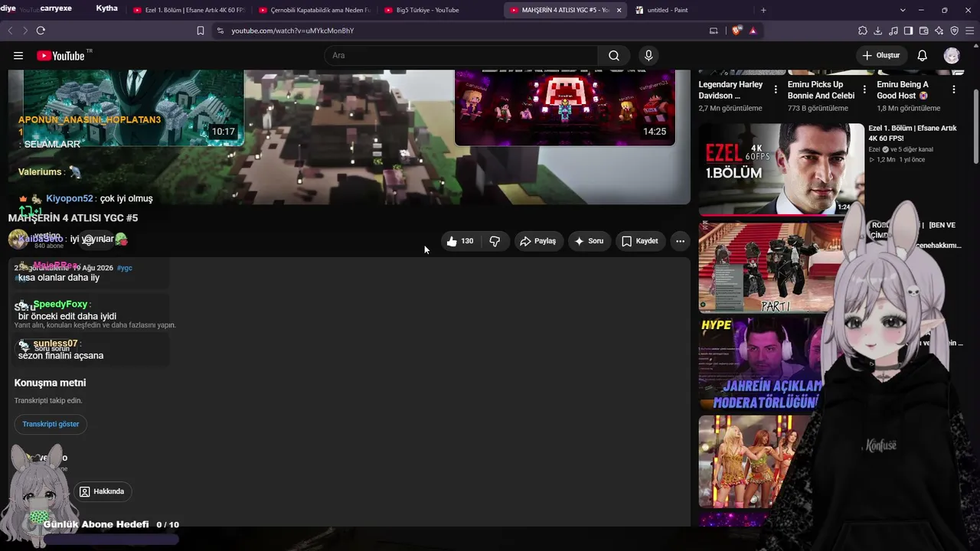
Task: Switch to the Çernobili Kapatabildik tab
Action: tap(314, 10)
